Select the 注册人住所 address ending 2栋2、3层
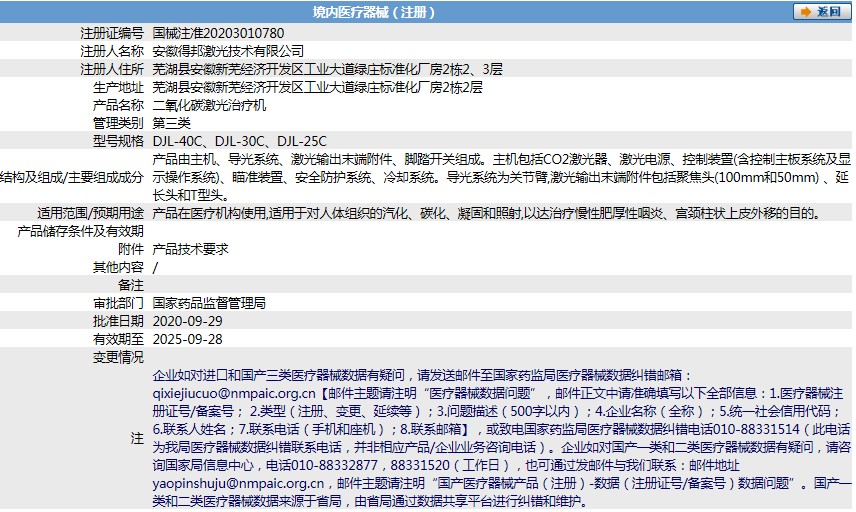 point(328,69)
